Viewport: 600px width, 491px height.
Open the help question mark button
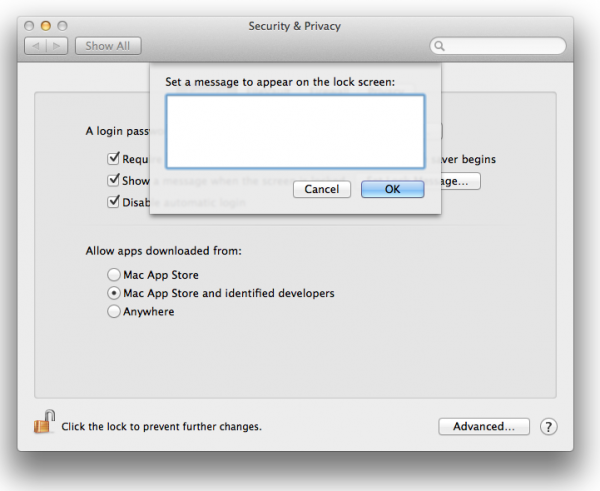[548, 427]
